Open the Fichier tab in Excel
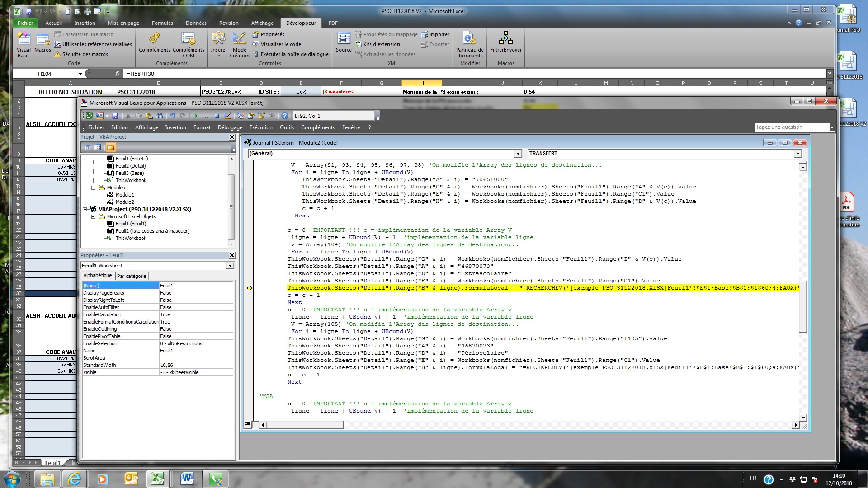 pos(25,23)
